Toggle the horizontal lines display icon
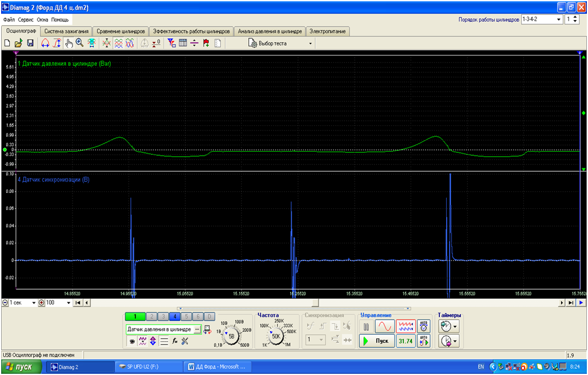This screenshot has width=588, height=375. (x=164, y=341)
